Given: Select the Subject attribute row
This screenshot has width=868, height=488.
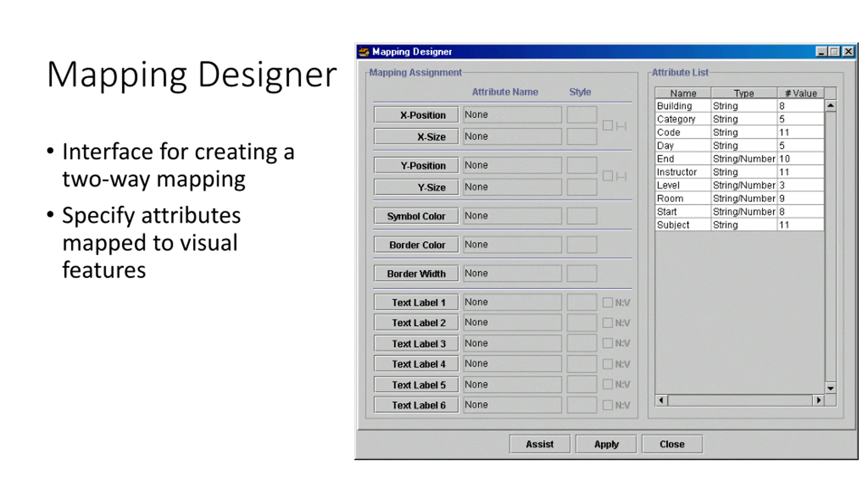Looking at the screenshot, I should point(739,225).
